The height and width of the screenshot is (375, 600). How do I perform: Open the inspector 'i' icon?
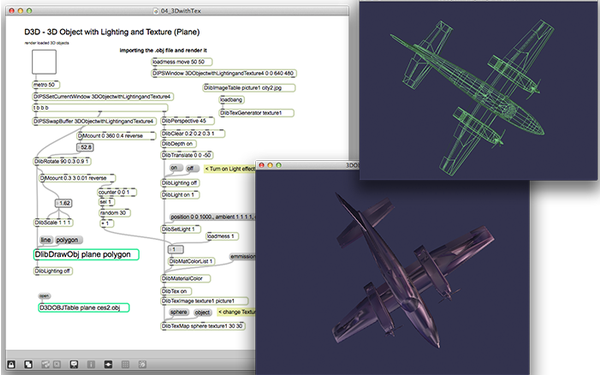(91, 364)
